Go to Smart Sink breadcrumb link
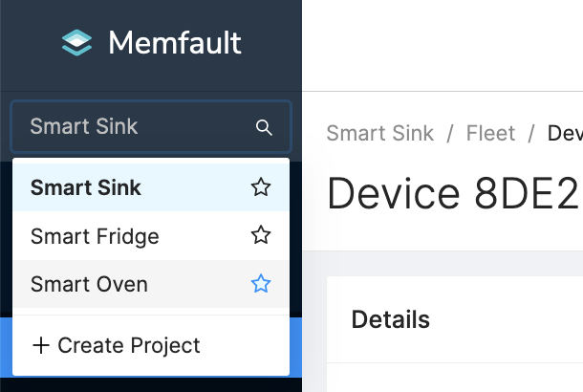This screenshot has width=583, height=392. (x=379, y=134)
